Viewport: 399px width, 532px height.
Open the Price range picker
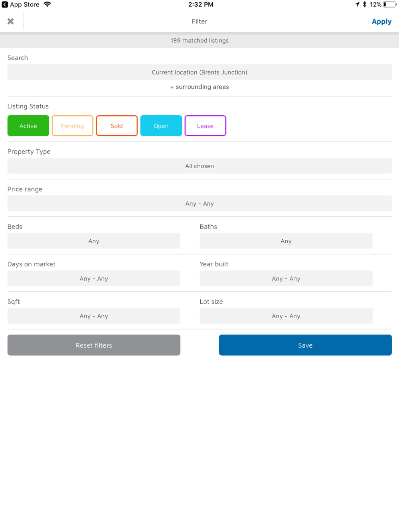199,203
